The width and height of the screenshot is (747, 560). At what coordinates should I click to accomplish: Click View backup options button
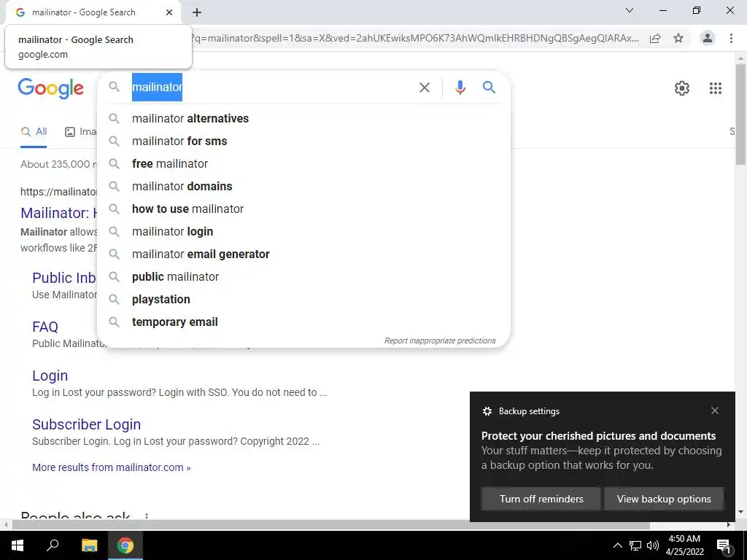[x=664, y=499]
